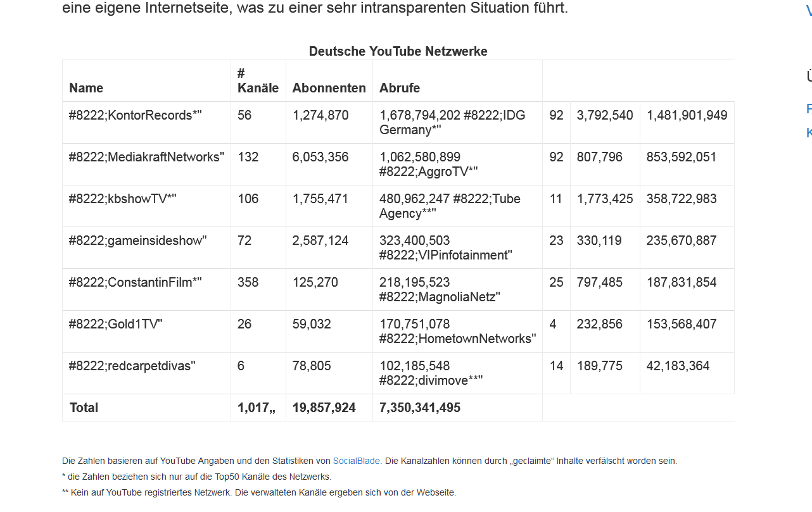Open the SocialBlade link
The image size is (812, 512).
[356, 461]
